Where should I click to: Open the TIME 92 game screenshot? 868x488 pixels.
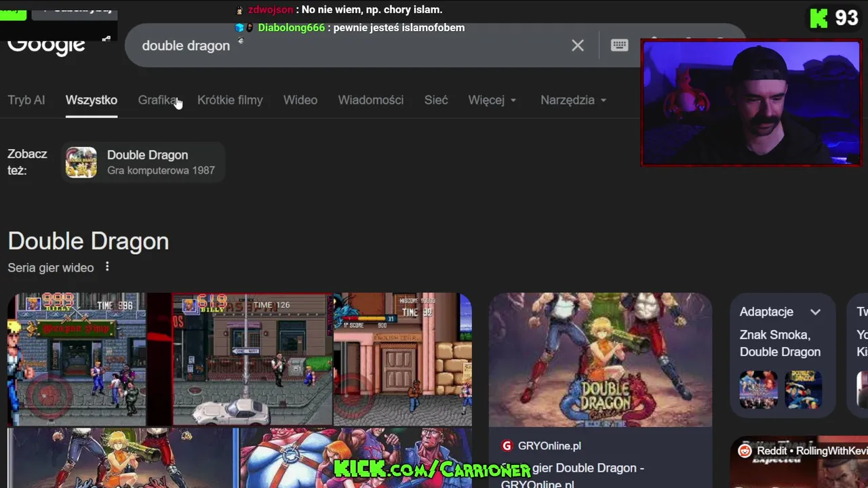point(402,359)
